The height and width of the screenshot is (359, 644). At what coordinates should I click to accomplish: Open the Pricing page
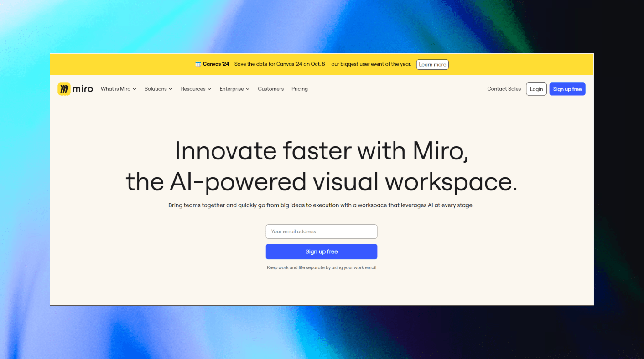point(300,89)
